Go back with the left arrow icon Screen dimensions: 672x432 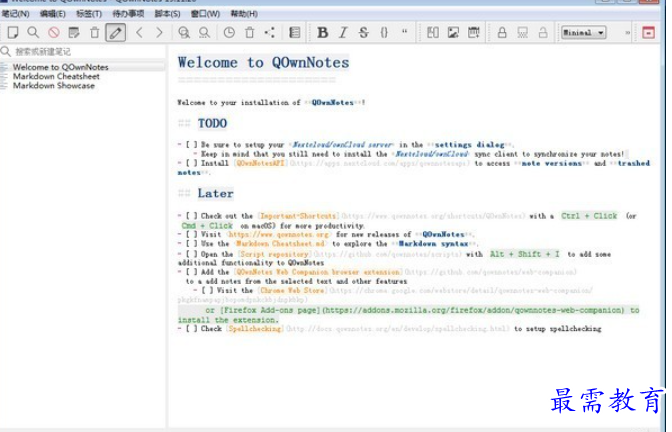(139, 33)
